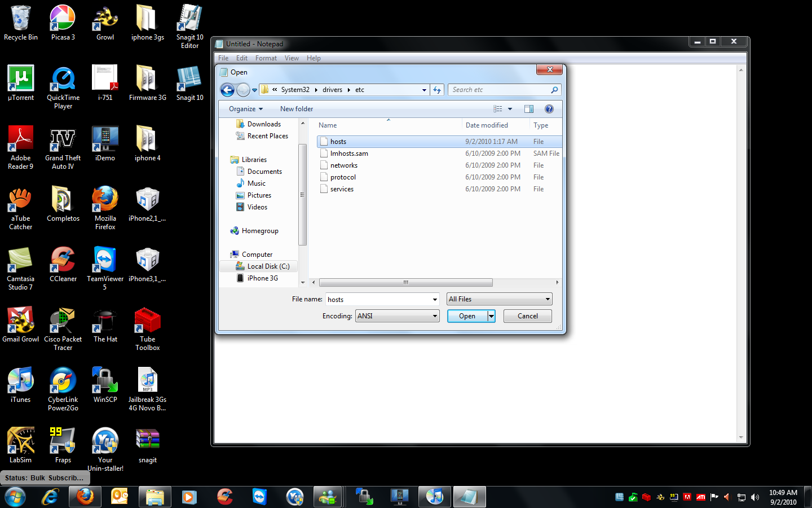This screenshot has height=508, width=812.
Task: Select Grand Theft Auto IV icon
Action: (x=63, y=148)
